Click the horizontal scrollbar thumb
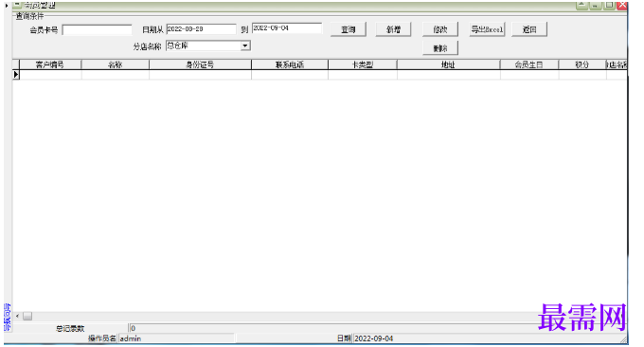 click(x=27, y=316)
